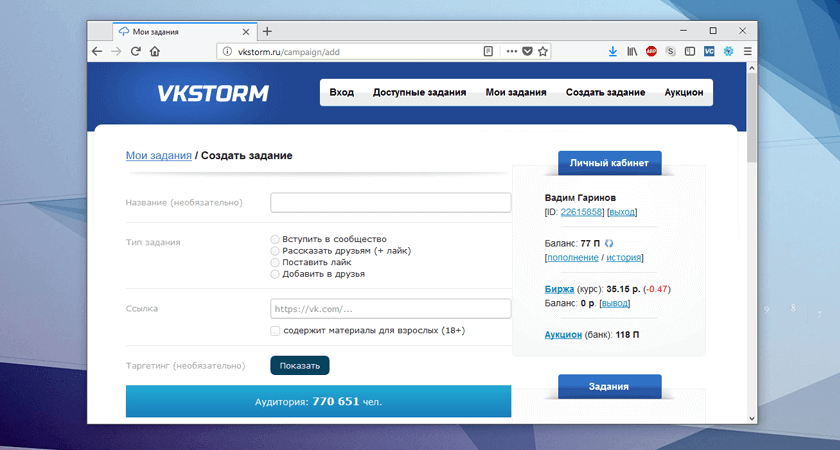Click the Ссылка https://vk.com/ input field
The image size is (840, 450).
391,309
